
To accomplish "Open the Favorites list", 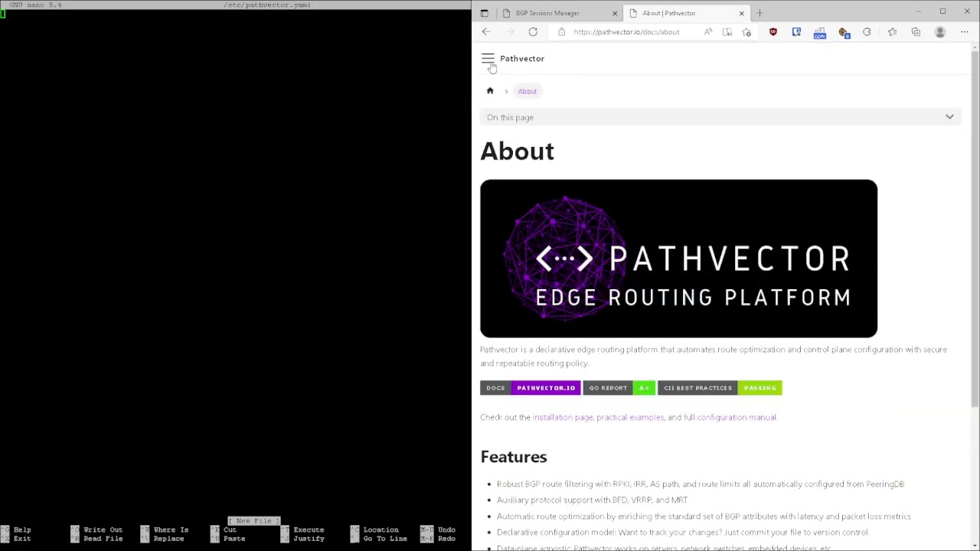I will [892, 32].
